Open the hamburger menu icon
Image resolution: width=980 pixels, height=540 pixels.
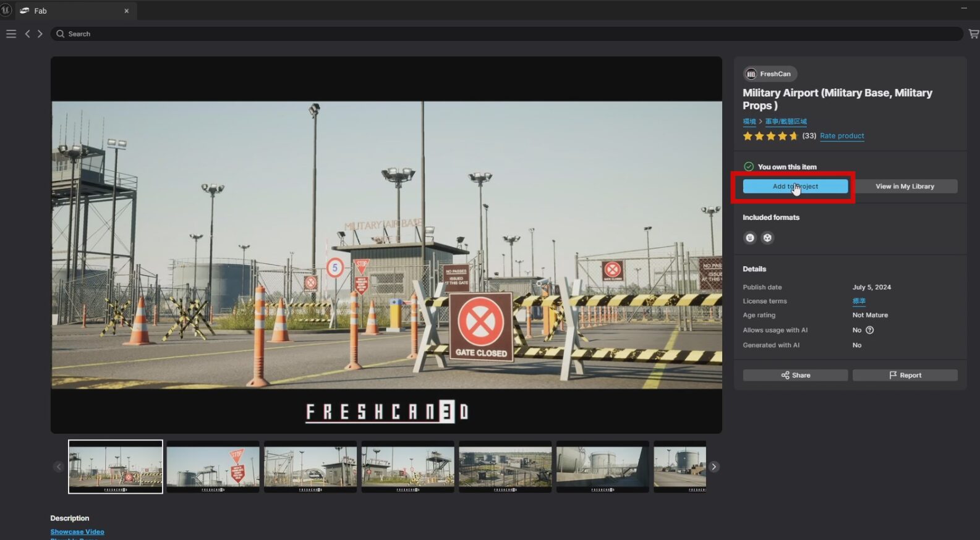coord(11,34)
